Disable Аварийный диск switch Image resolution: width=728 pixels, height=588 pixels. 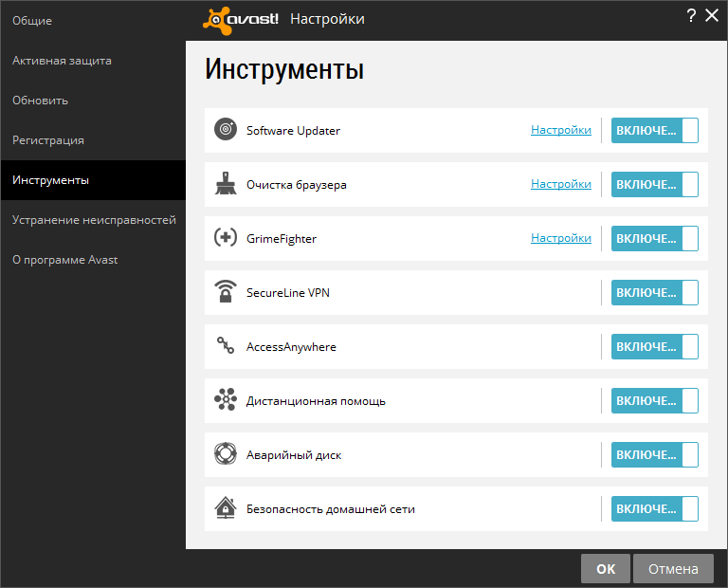pos(655,454)
